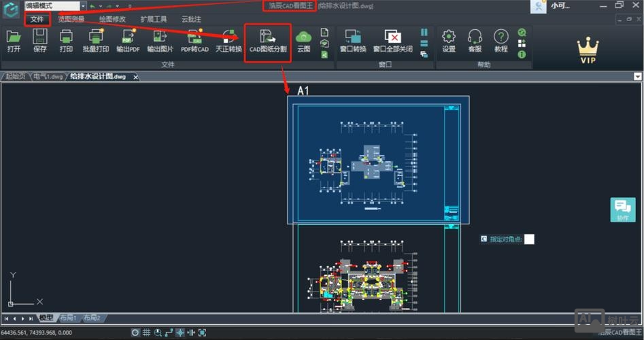This screenshot has width=644, height=340.
Task: Select the CAD图纸分割 drawing split tool
Action: [267, 42]
